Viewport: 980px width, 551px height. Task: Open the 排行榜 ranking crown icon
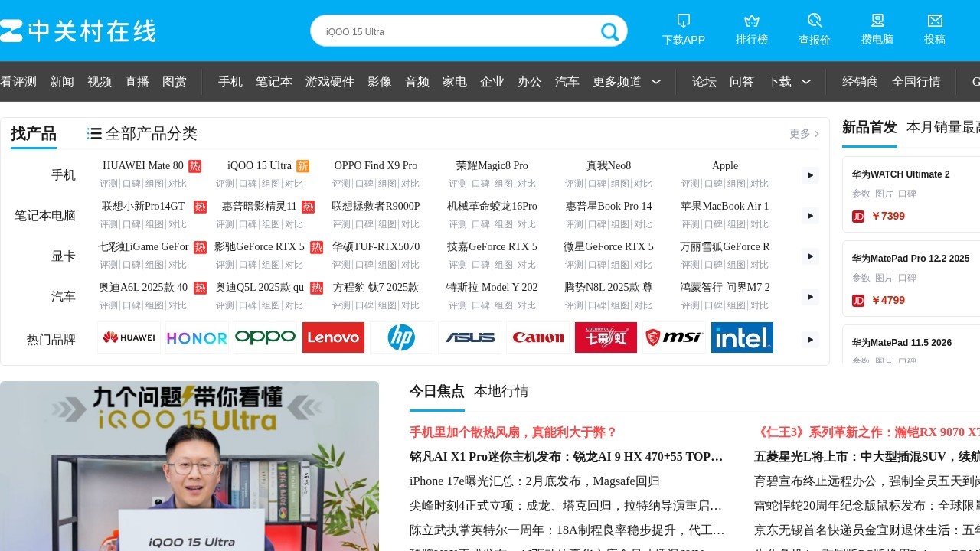click(751, 21)
